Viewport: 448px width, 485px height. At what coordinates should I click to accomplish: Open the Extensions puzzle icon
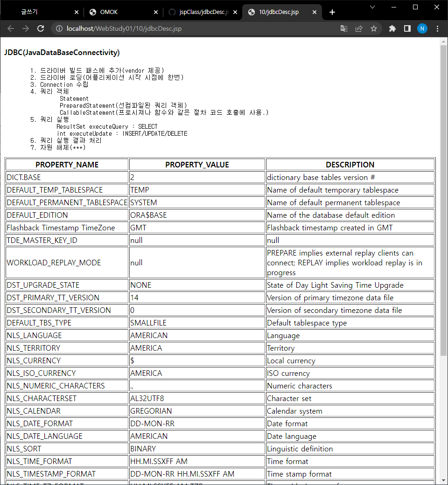point(392,28)
